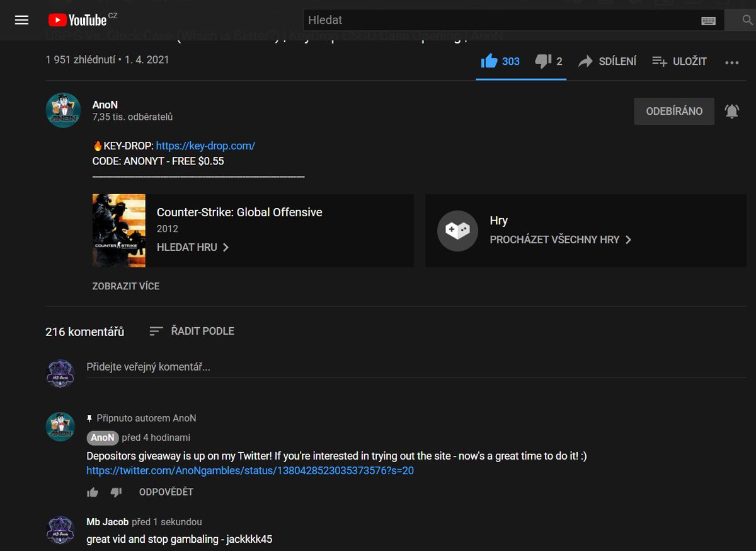Click the AnoN author badge on pinned comment
This screenshot has width=756, height=551.
point(103,438)
